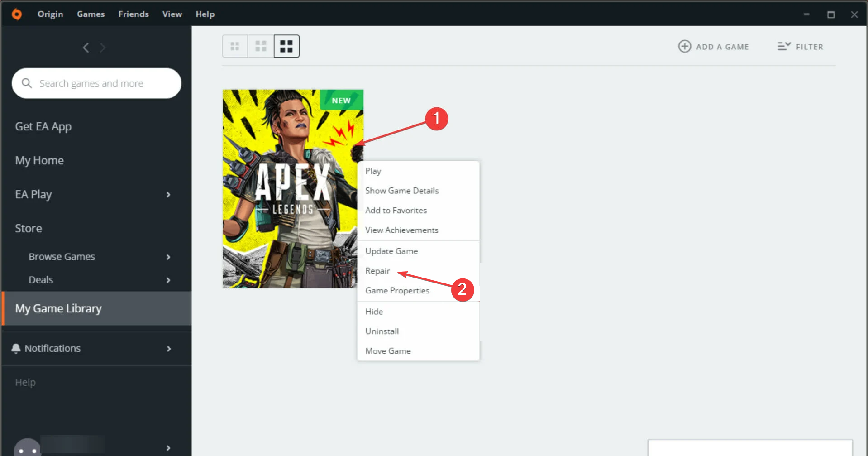Select Show Game Details

click(418, 191)
